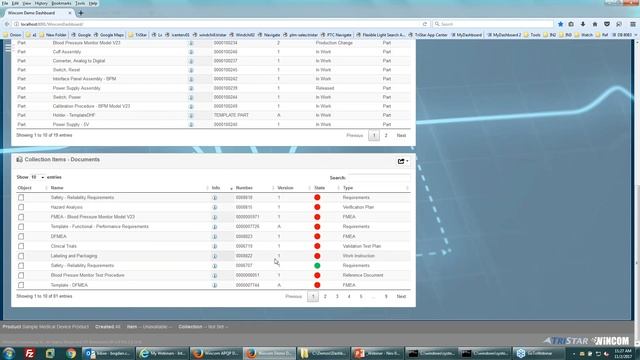
Task: Open info icon for Hazard Analysis
Action: coord(215,207)
